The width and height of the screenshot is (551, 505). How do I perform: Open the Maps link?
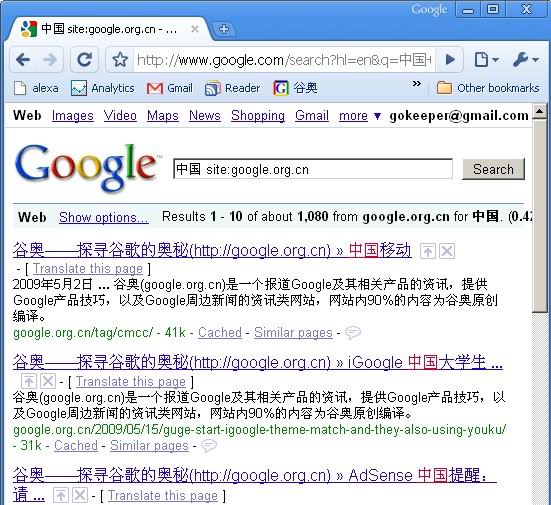[163, 116]
